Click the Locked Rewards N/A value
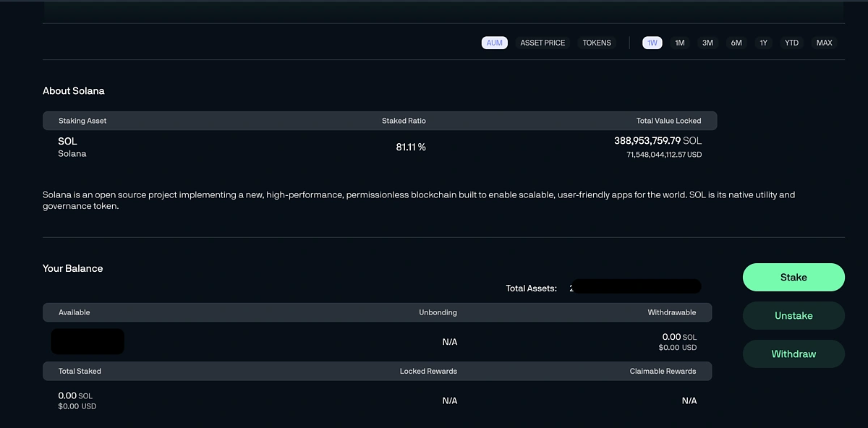Screen dimensions: 868x428 tap(450, 401)
